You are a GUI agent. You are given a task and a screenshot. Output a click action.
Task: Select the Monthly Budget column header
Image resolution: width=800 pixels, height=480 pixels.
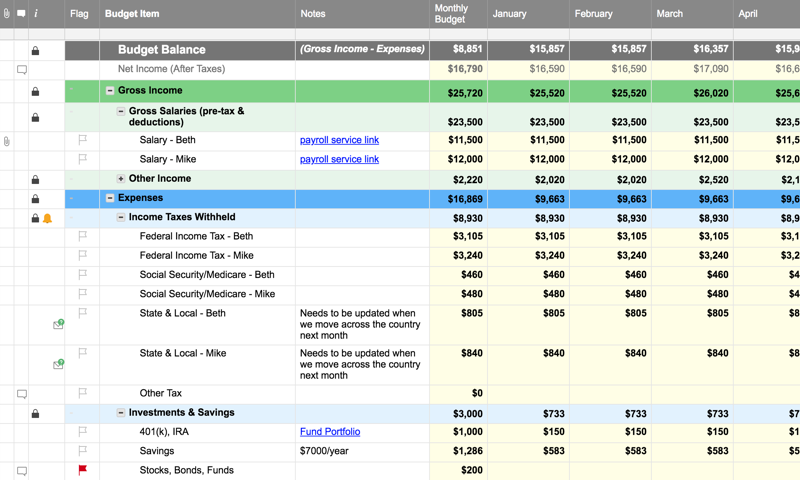(450, 14)
